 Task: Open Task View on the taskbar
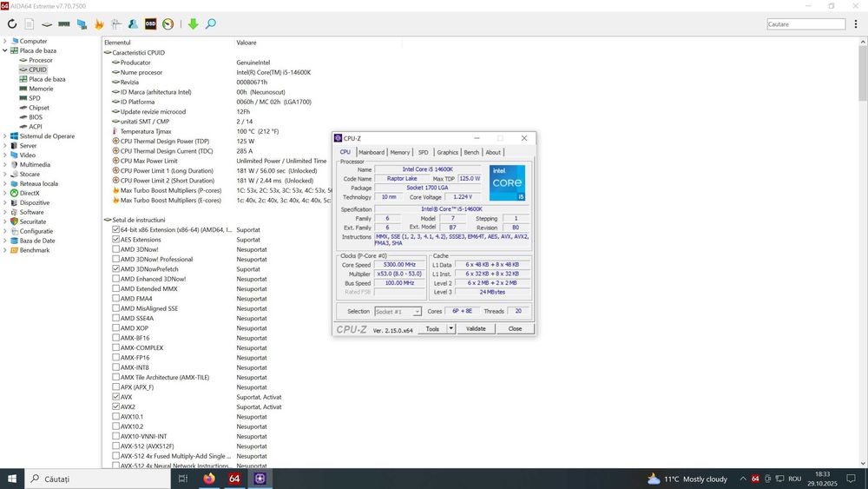(x=183, y=479)
